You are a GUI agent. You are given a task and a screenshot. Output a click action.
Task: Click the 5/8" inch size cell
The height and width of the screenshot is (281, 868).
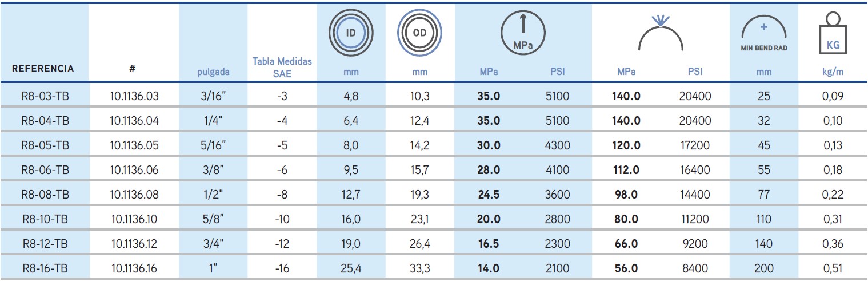tap(213, 219)
